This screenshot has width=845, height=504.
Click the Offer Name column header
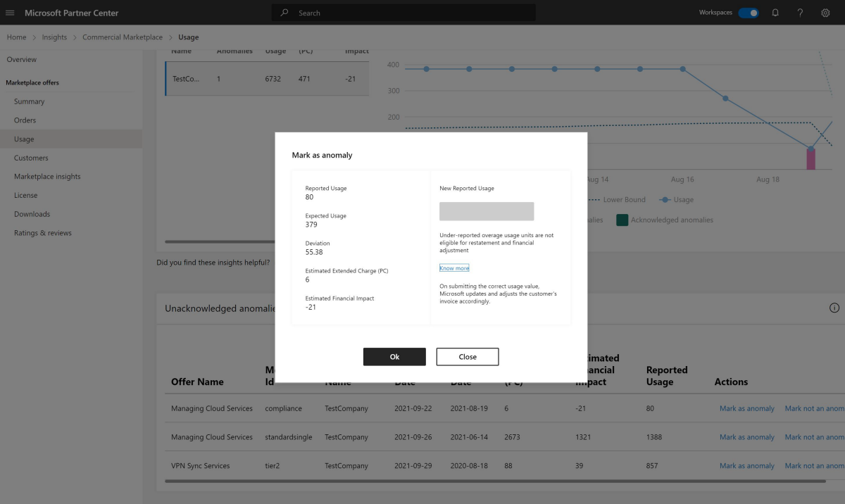[x=197, y=382]
